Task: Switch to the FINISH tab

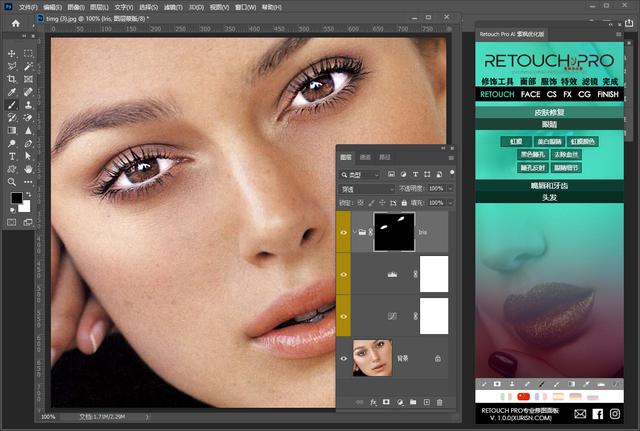Action: [608, 94]
